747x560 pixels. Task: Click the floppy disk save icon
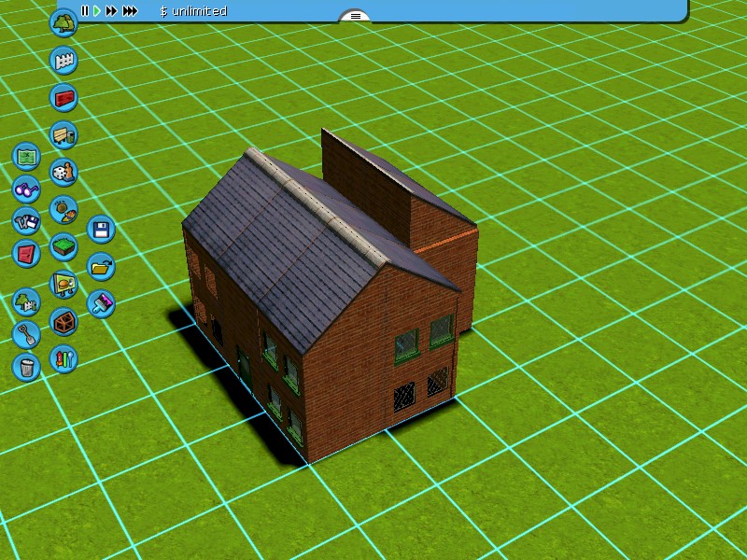tap(101, 229)
